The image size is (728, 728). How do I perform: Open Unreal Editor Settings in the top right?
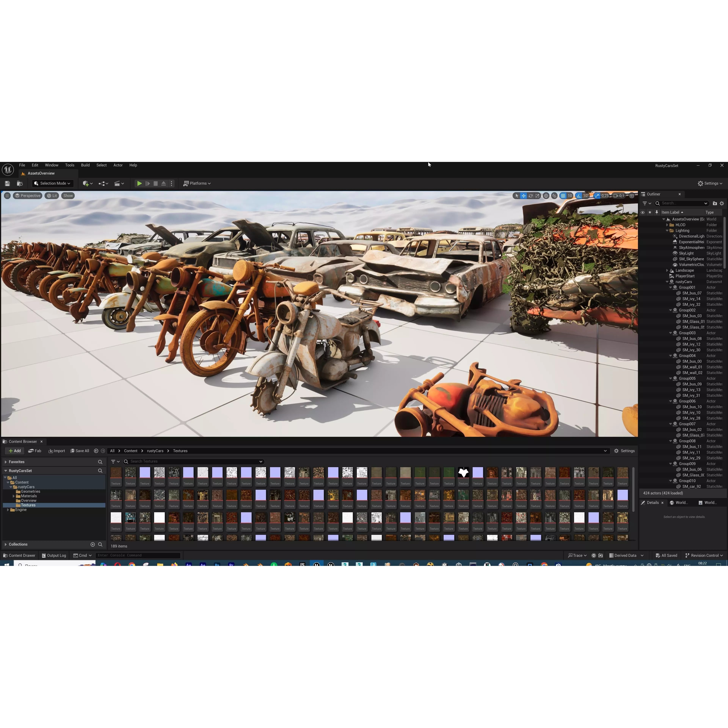tap(710, 184)
